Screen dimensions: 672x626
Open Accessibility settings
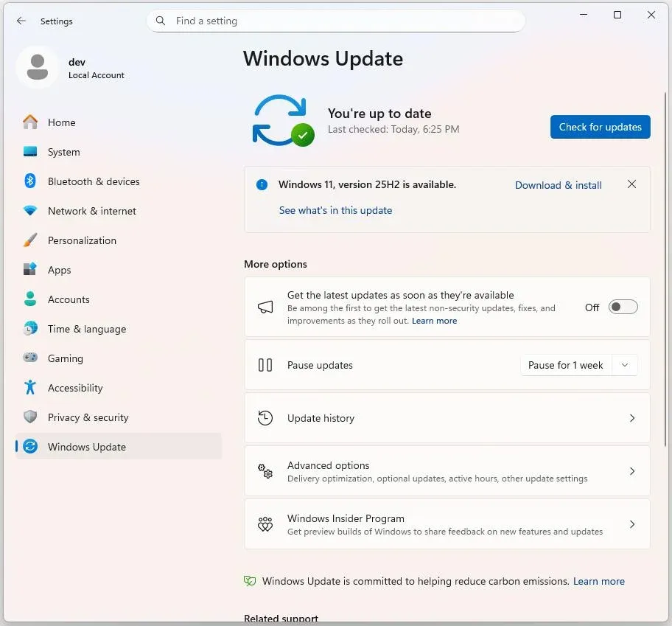coord(119,387)
